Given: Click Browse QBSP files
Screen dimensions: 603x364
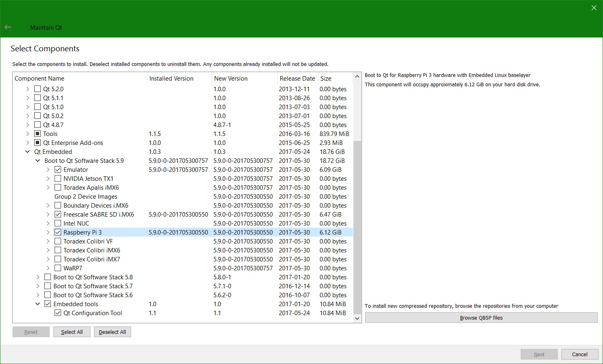Looking at the screenshot, I should (x=481, y=318).
